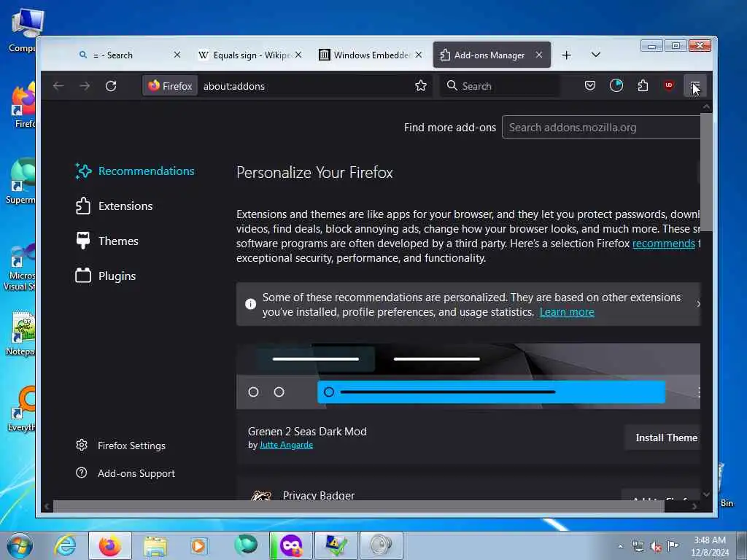Open Windows Media Player from taskbar
Image resolution: width=747 pixels, height=560 pixels.
(x=200, y=545)
